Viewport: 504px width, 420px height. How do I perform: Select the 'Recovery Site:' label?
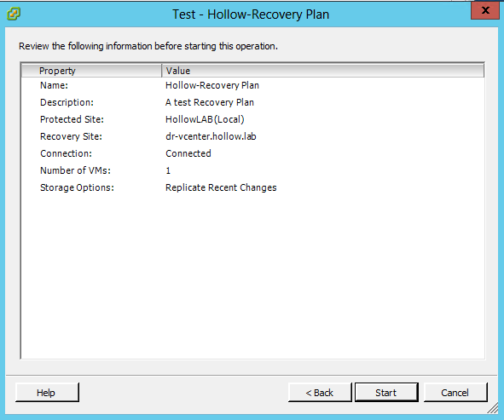pyautogui.click(x=71, y=136)
